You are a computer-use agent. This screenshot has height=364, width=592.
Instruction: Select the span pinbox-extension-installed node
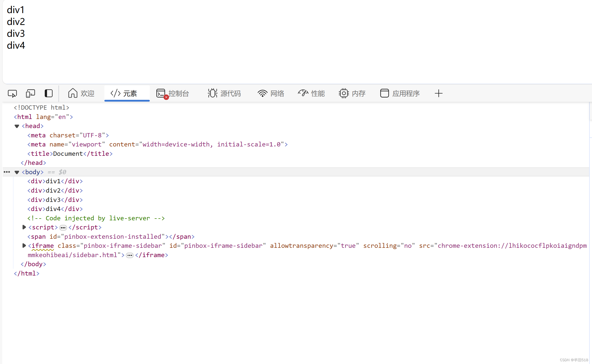111,237
